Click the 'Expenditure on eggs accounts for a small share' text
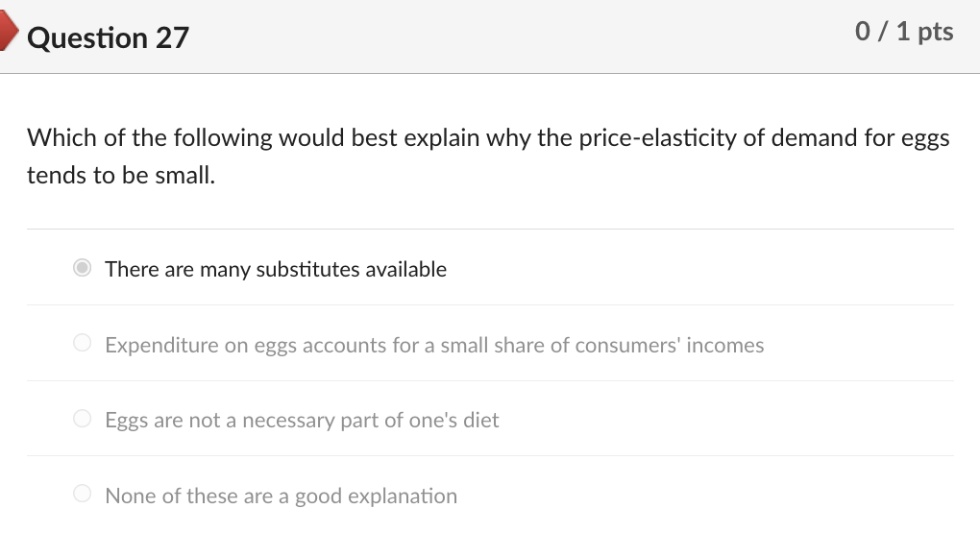 pyautogui.click(x=434, y=345)
